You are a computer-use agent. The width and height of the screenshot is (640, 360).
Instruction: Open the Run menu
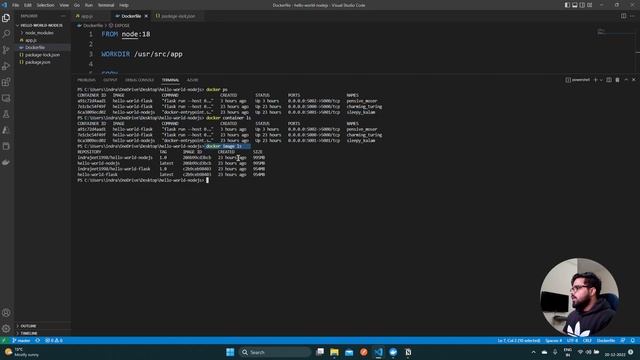[x=89, y=5]
